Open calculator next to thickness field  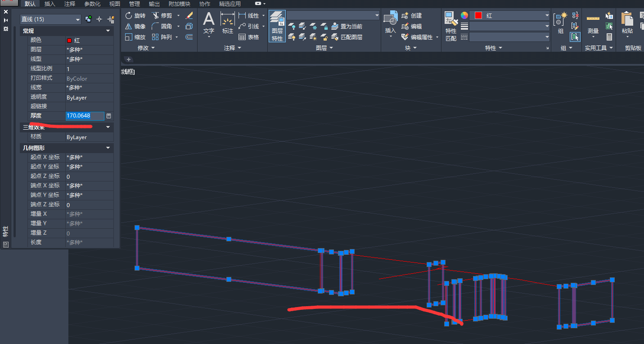pyautogui.click(x=108, y=116)
